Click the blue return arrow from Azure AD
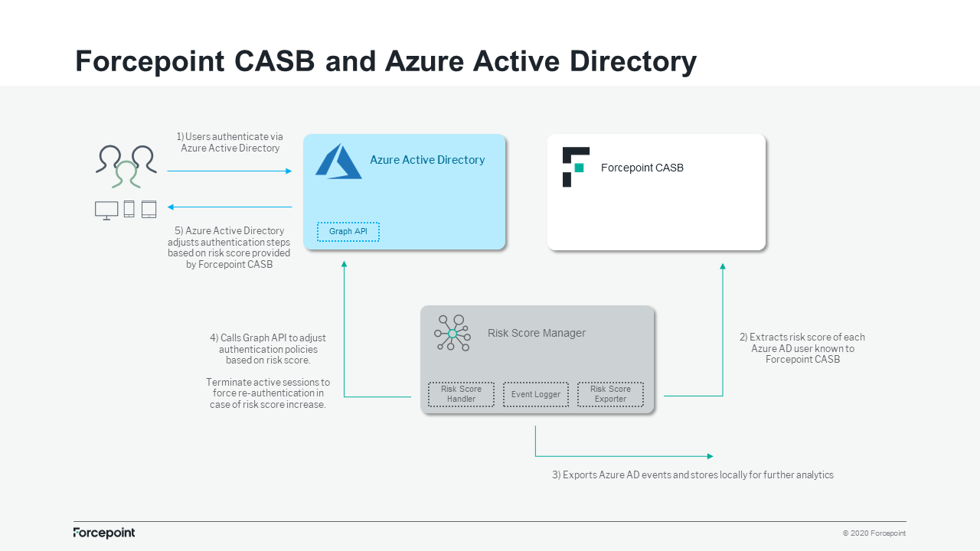 [x=229, y=206]
